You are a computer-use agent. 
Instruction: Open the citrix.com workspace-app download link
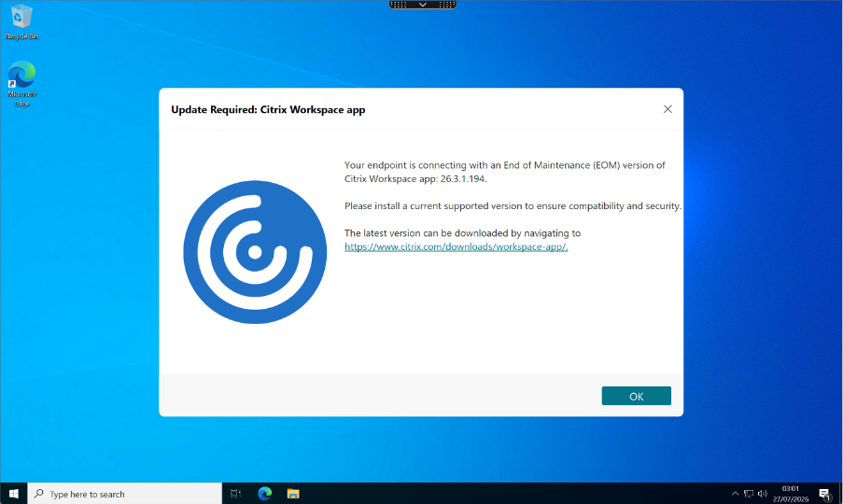[456, 246]
